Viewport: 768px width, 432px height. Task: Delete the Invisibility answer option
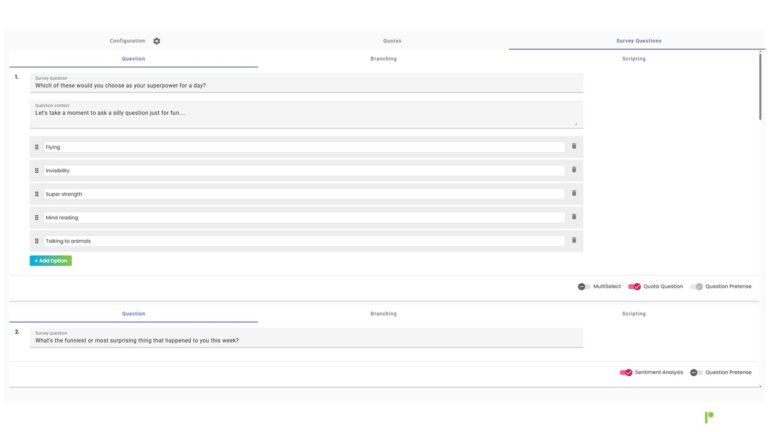(x=574, y=170)
